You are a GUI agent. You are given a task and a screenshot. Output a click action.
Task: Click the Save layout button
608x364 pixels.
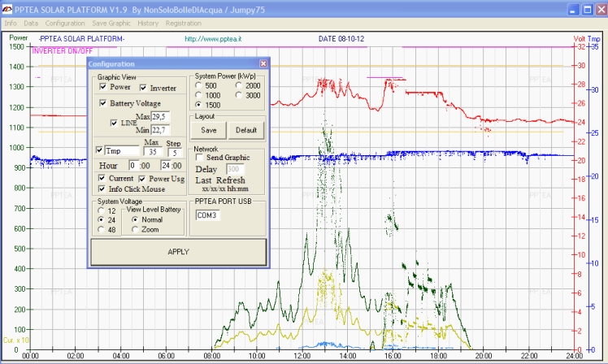[x=209, y=130]
